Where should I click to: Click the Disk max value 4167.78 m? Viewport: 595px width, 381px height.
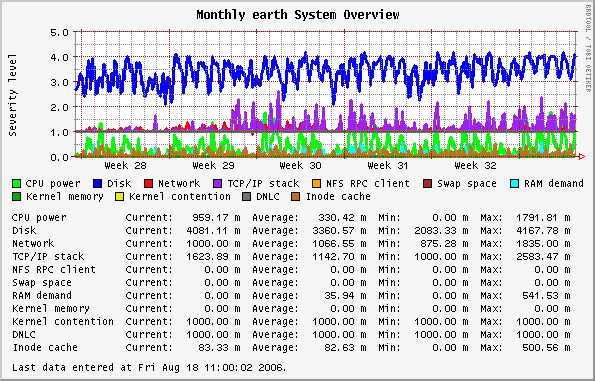click(x=543, y=231)
